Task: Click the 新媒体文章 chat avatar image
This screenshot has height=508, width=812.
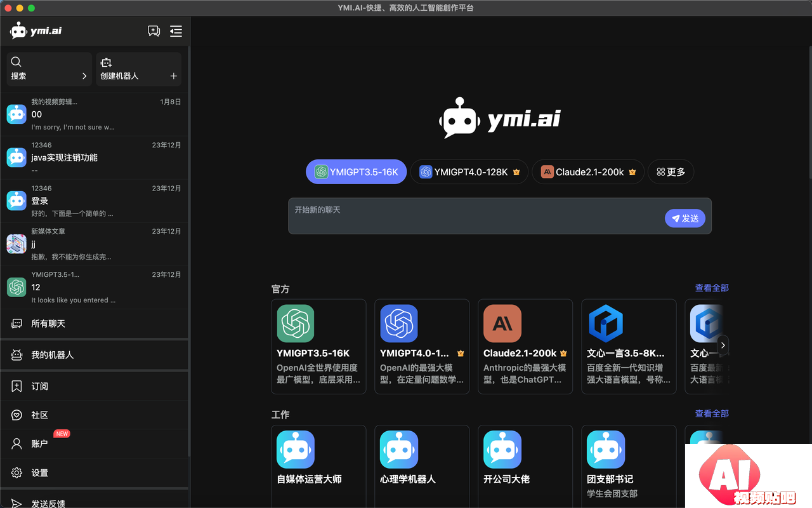Action: pos(16,244)
